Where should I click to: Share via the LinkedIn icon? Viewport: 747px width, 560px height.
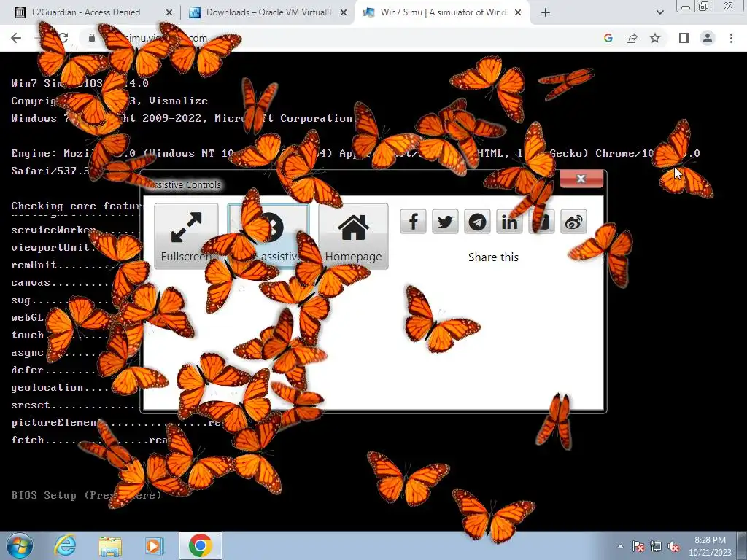(509, 222)
